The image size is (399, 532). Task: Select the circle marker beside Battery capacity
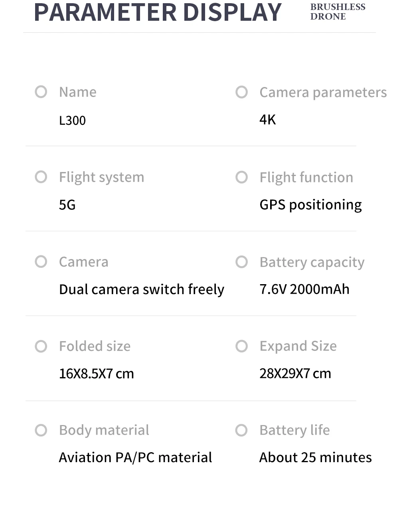(x=241, y=262)
